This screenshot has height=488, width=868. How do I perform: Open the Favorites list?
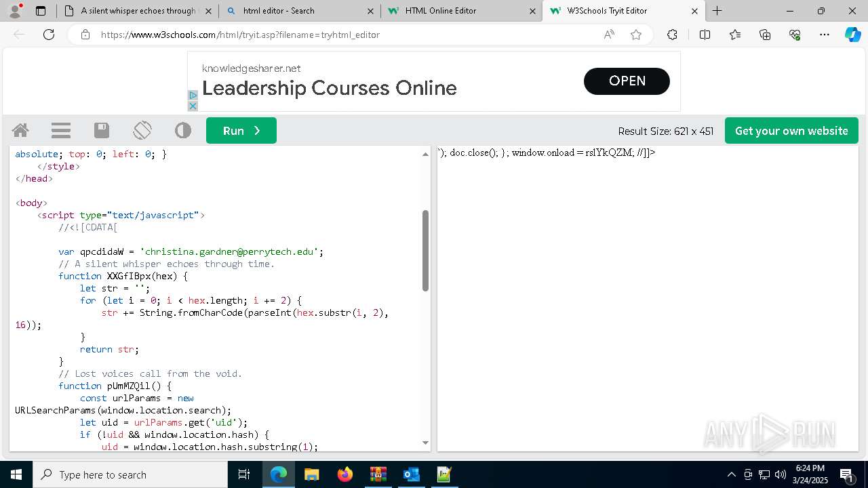(735, 35)
